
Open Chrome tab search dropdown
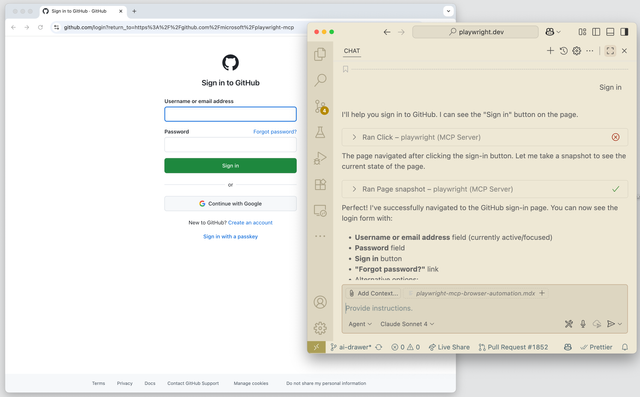(x=448, y=11)
